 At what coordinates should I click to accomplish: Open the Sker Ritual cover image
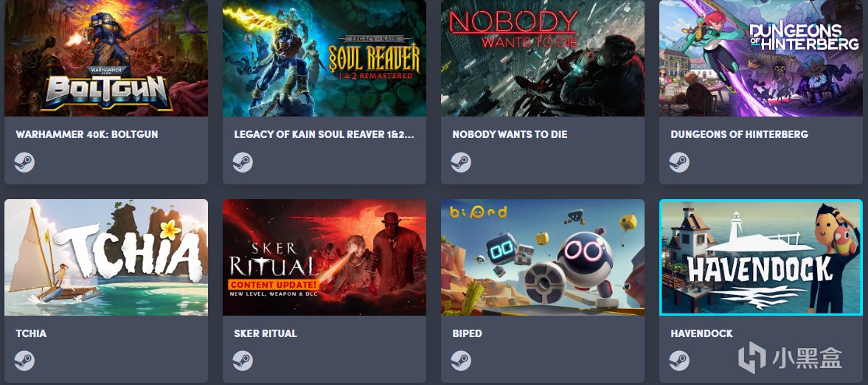click(324, 257)
